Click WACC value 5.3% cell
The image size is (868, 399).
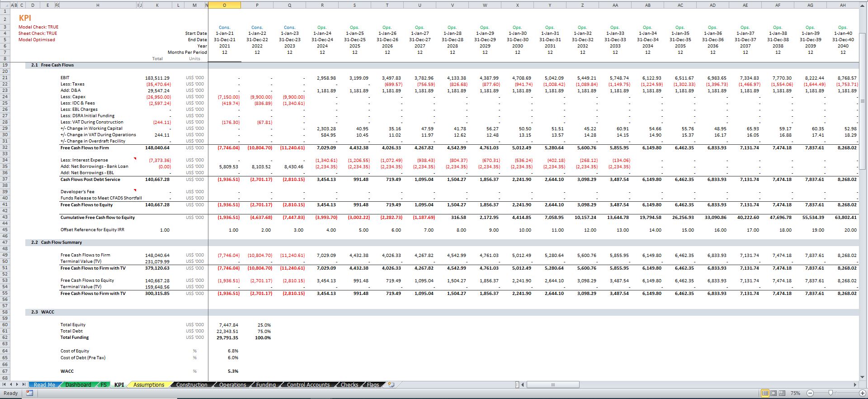[233, 371]
